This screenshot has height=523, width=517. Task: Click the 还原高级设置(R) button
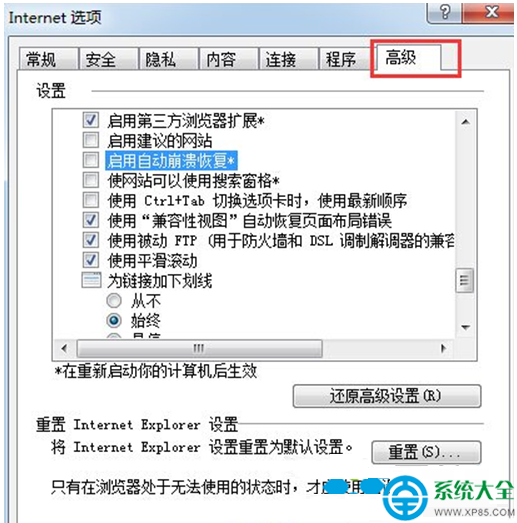pos(387,396)
